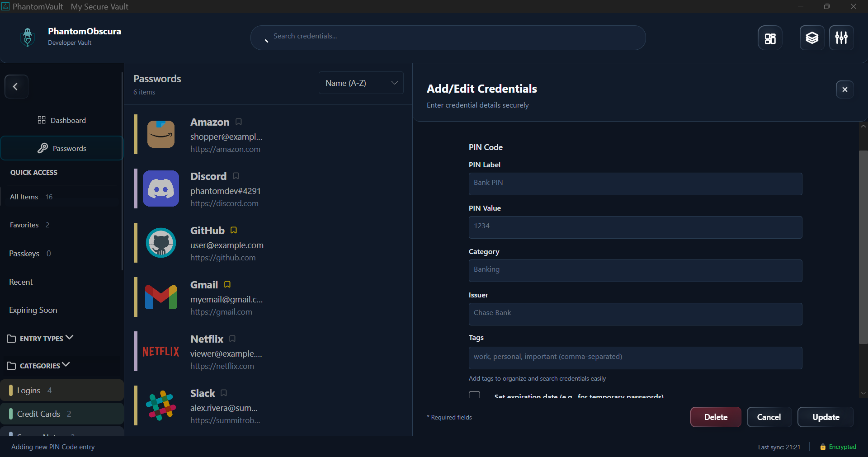This screenshot has height=457, width=868.
Task: Click the dashboard grid icon in header
Action: (x=770, y=38)
